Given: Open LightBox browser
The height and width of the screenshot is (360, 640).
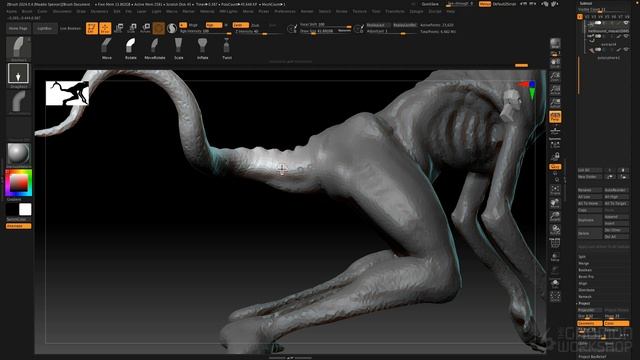Looking at the screenshot, I should point(44,29).
